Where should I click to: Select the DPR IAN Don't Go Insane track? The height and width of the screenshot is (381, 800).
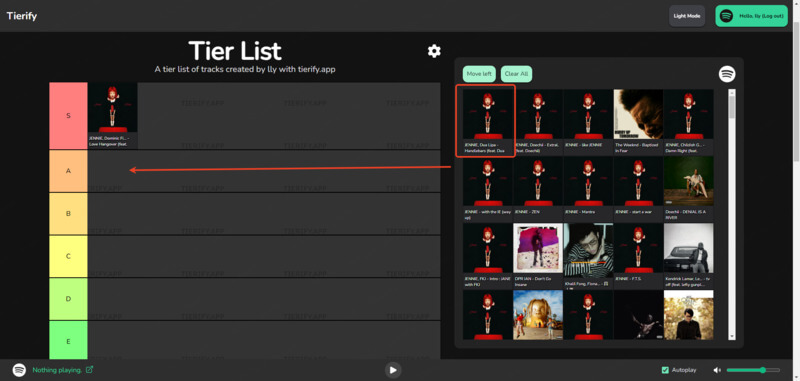[538, 256]
